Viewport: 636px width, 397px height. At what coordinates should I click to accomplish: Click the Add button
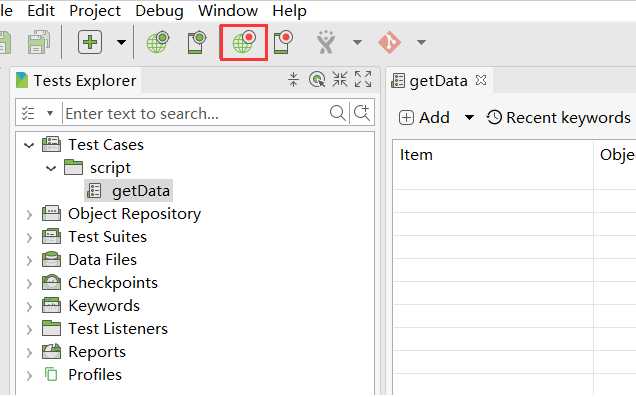[424, 118]
